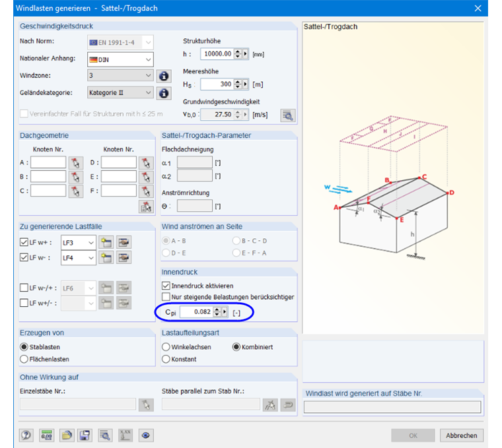Pick parallel members icon next to Stab Nr.
The height and width of the screenshot is (448, 502).
pos(270,405)
